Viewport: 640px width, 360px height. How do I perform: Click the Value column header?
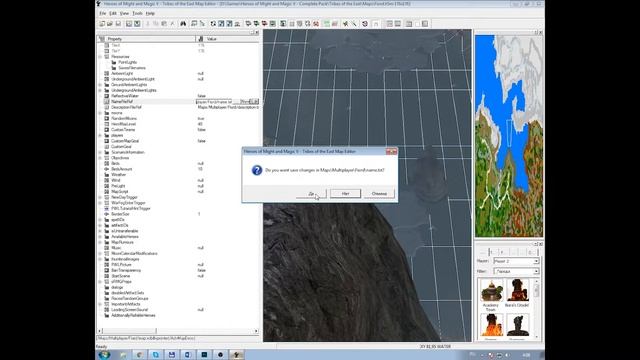click(x=228, y=39)
